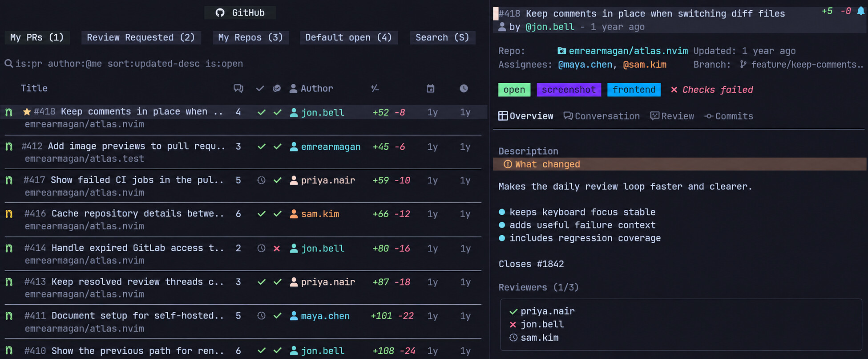Click the purple screenshot label
868x359 pixels.
569,90
